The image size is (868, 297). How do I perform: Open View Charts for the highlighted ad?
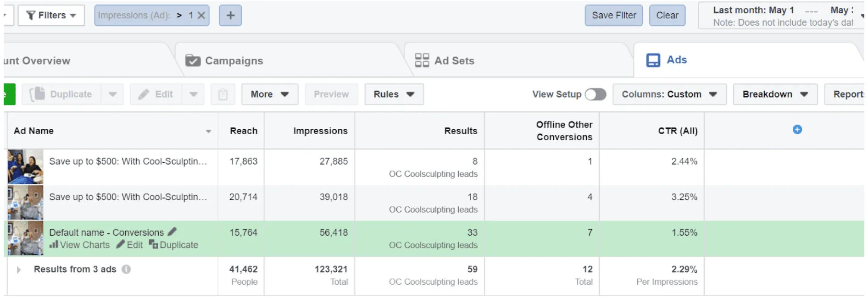click(80, 245)
